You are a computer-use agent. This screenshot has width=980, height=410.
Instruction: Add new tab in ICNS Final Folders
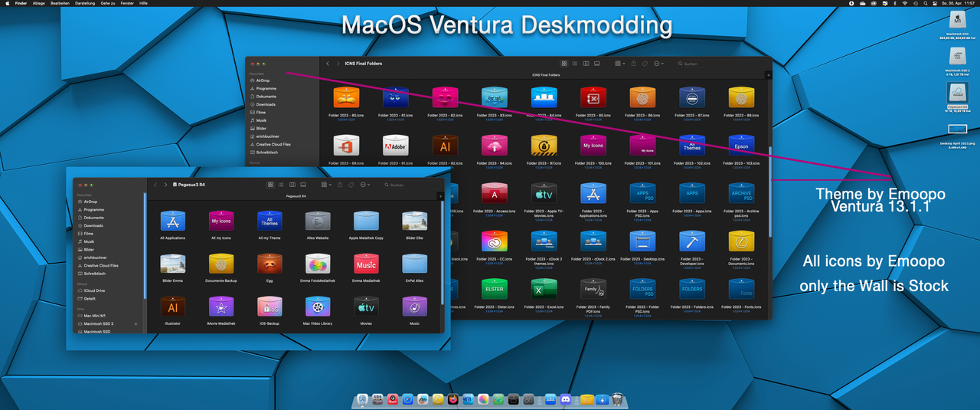point(768,75)
